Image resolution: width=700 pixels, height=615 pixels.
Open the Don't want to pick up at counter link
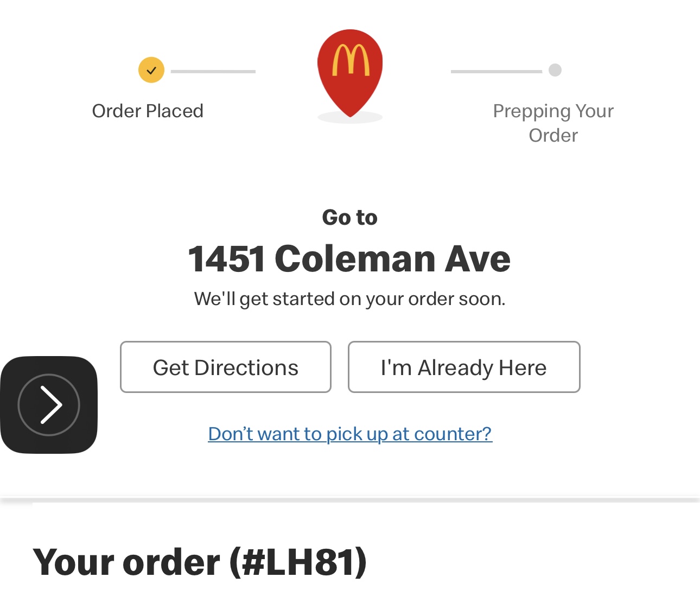click(350, 434)
